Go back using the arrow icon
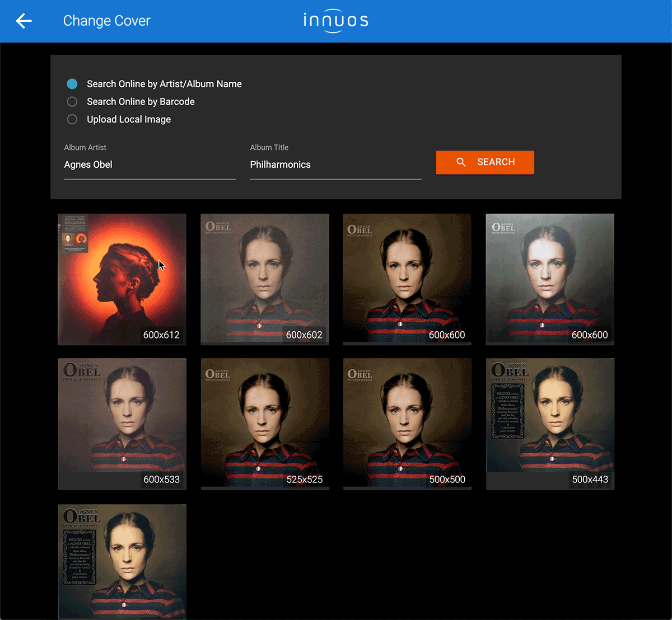Viewport: 672px width, 620px height. 24,21
